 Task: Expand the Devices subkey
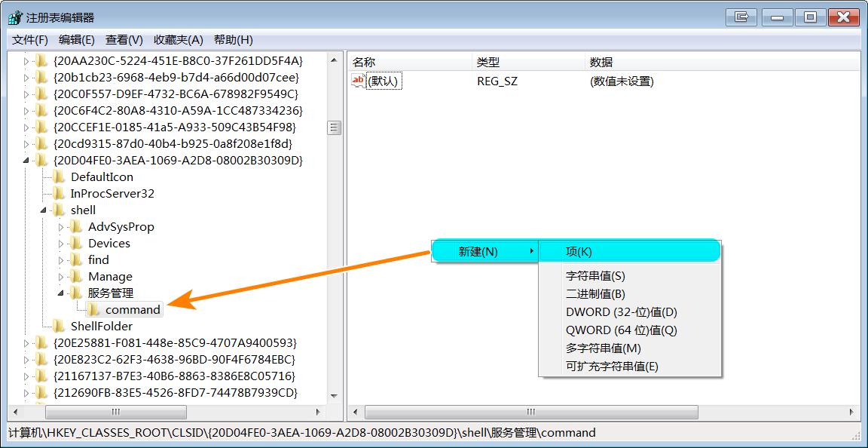point(61,243)
